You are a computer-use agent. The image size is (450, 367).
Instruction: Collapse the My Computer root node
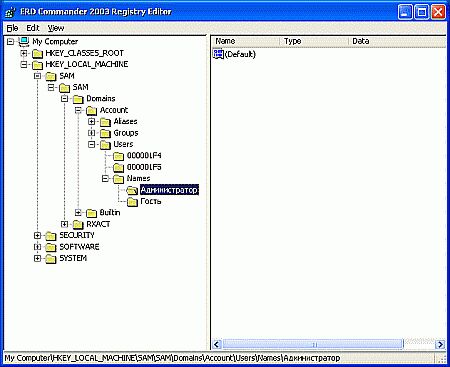pyautogui.click(x=11, y=42)
